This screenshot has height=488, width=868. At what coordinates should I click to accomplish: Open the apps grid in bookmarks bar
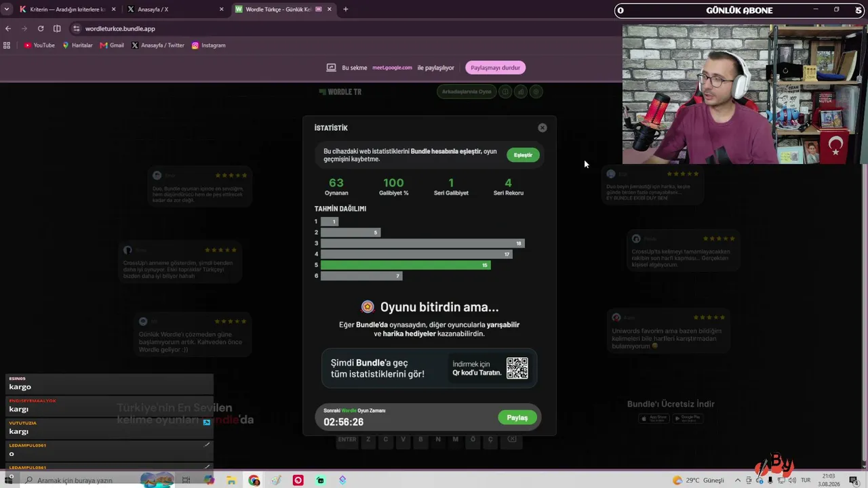7,45
